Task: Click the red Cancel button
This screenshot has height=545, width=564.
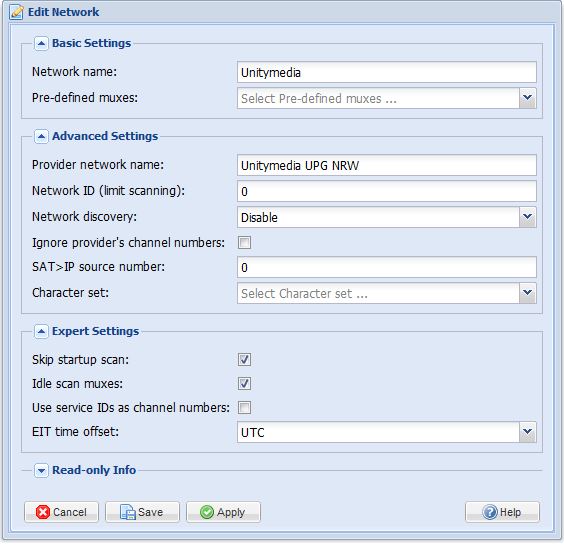Action: [x=61, y=512]
